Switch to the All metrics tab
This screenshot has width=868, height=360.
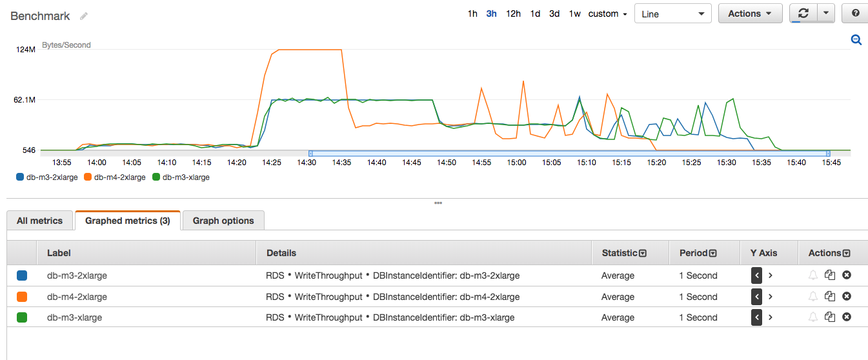click(39, 221)
